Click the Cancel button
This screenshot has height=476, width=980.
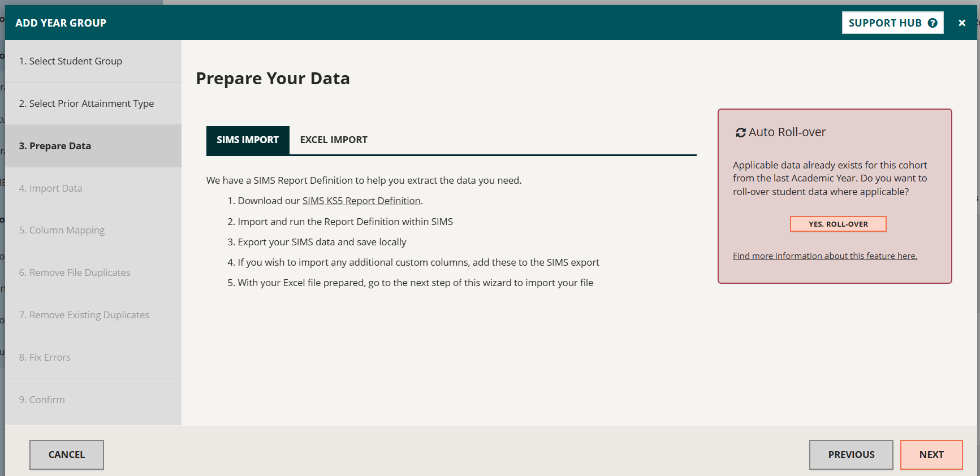tap(67, 455)
